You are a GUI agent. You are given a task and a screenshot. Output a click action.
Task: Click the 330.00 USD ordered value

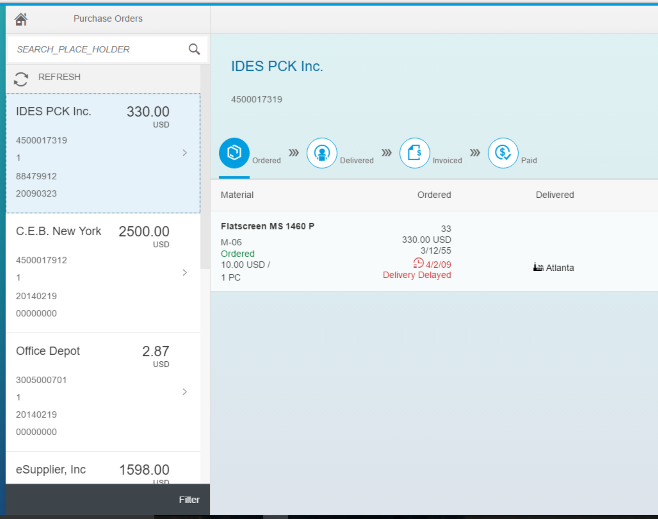pyautogui.click(x=426, y=240)
